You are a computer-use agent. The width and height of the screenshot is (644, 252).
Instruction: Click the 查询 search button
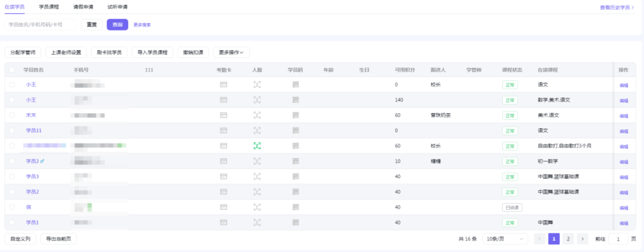pos(117,24)
